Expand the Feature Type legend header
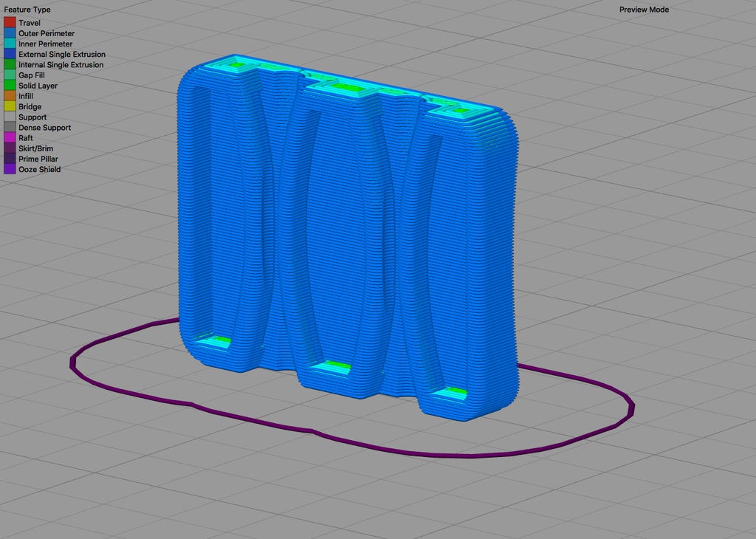756x539 pixels. pyautogui.click(x=27, y=9)
